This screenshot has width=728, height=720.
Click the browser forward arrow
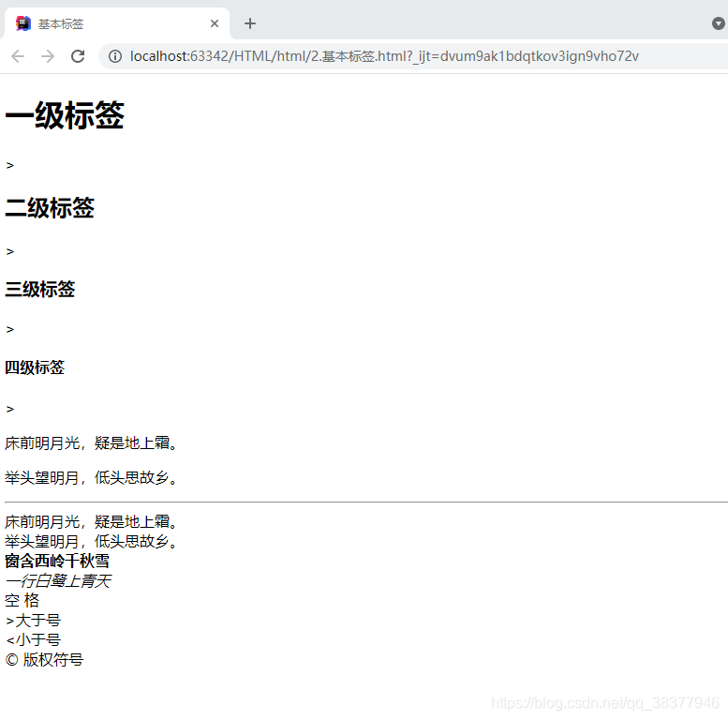(48, 56)
